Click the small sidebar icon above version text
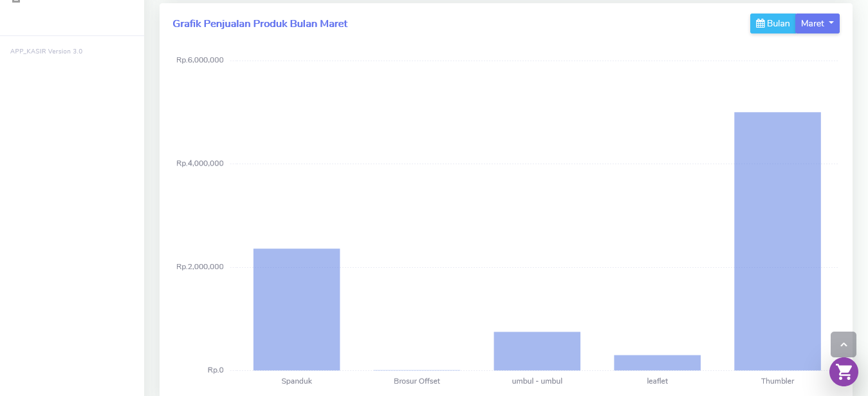Image resolution: width=868 pixels, height=396 pixels. pyautogui.click(x=16, y=1)
